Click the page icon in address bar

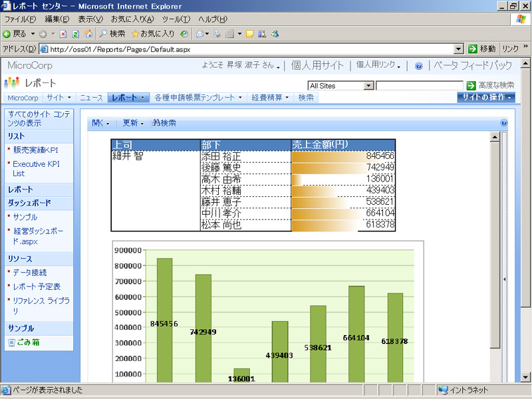pyautogui.click(x=45, y=49)
